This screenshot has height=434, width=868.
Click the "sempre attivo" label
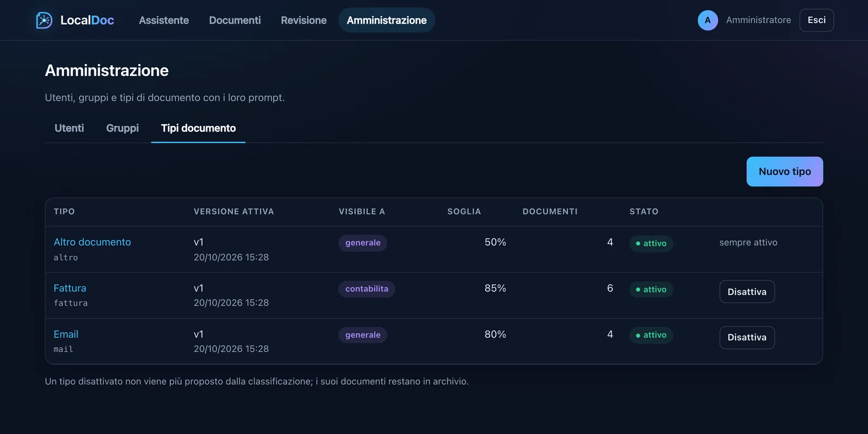point(748,242)
